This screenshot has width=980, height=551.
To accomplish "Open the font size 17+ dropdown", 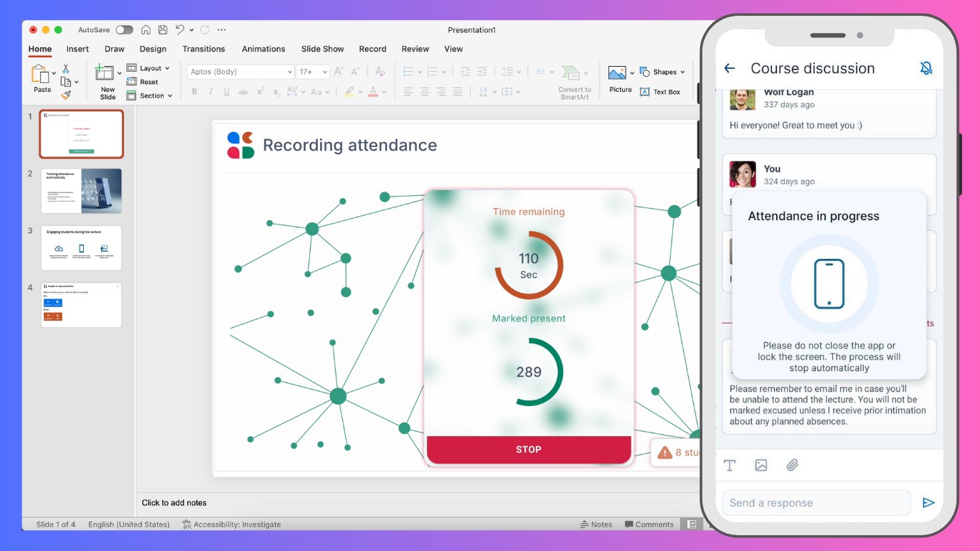I will pos(313,72).
